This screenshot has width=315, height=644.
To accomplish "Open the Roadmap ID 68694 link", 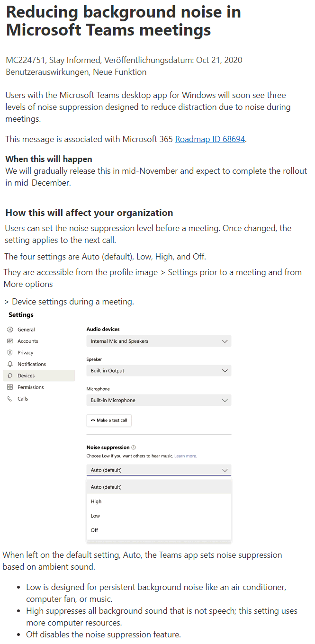I will (x=210, y=139).
